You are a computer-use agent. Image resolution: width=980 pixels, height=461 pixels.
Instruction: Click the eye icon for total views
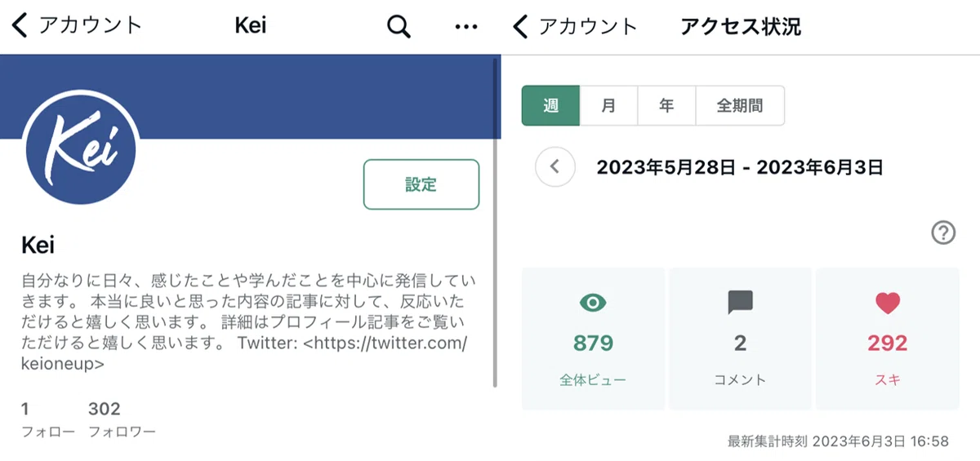click(593, 304)
